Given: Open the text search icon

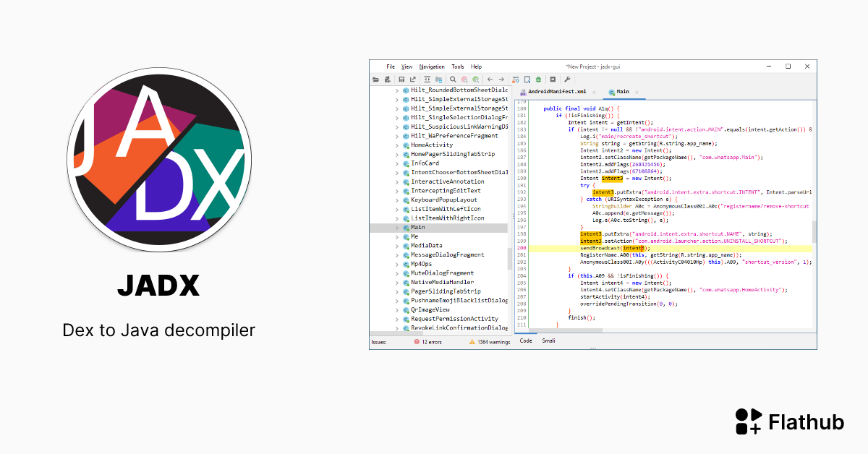Looking at the screenshot, I should (464, 80).
